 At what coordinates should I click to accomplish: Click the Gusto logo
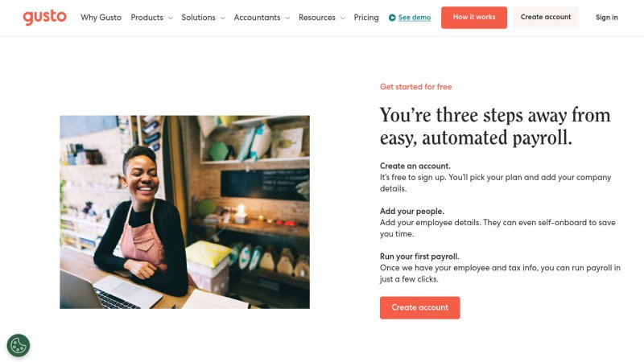[x=44, y=17]
